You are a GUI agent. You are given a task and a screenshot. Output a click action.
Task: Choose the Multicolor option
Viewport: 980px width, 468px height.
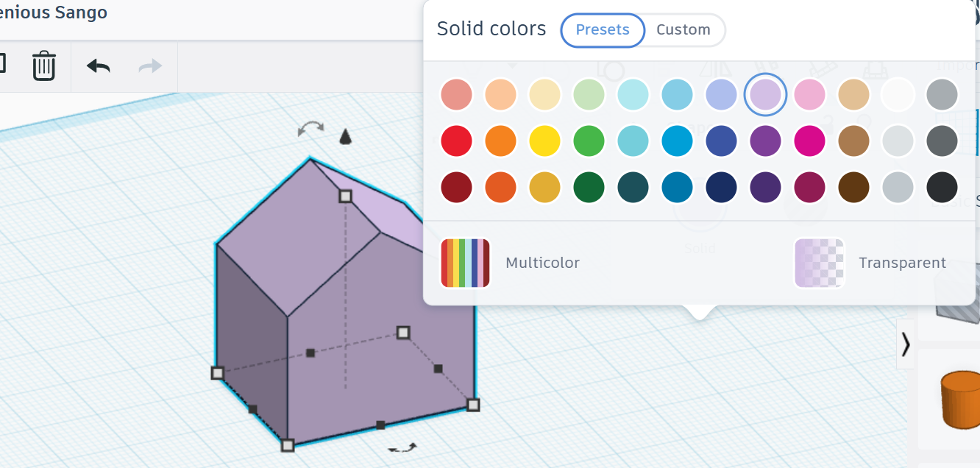[x=510, y=263]
